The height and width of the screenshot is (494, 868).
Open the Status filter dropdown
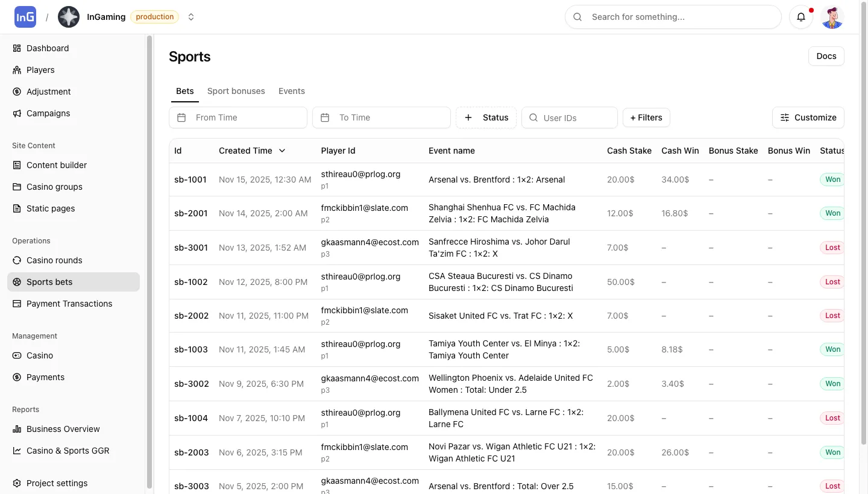[486, 117]
